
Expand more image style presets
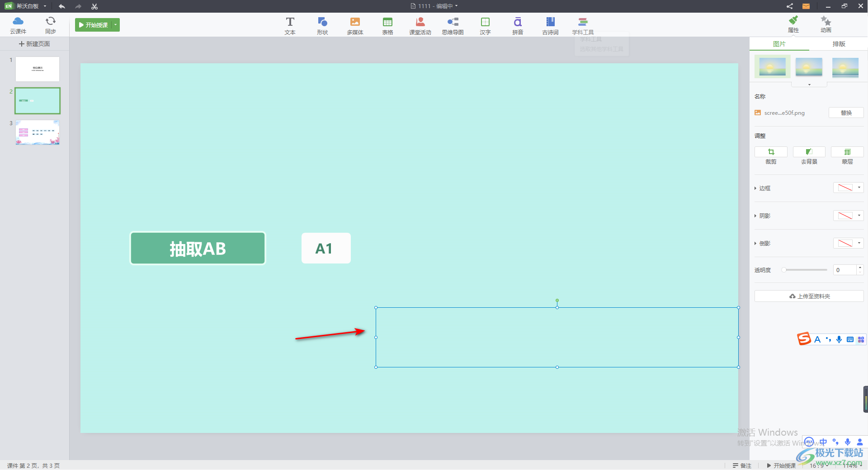[x=809, y=85]
